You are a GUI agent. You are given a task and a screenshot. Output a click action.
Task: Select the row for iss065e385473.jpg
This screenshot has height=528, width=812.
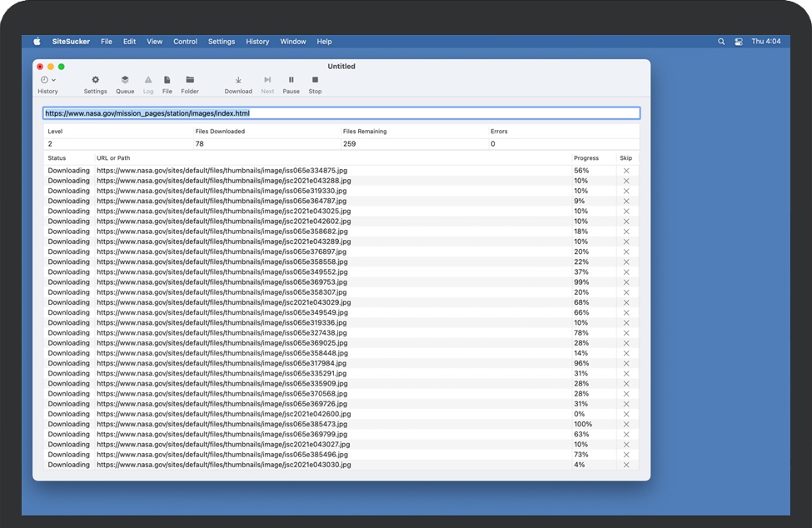point(222,424)
